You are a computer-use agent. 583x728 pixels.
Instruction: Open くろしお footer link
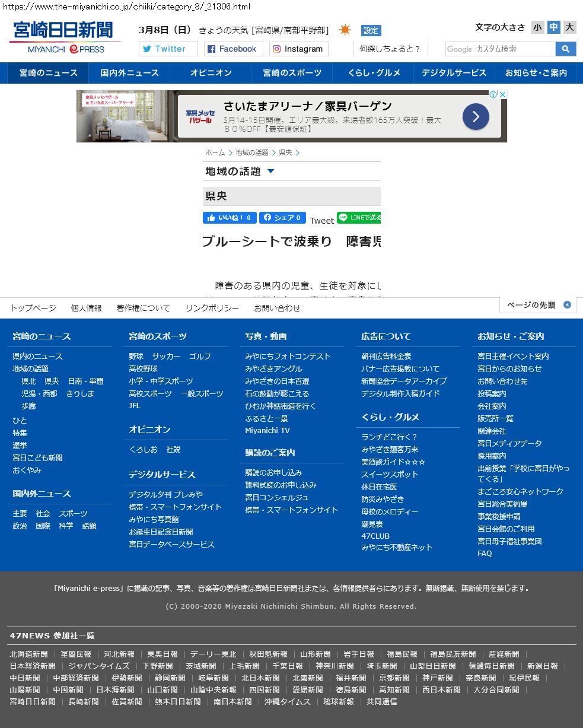pyautogui.click(x=143, y=449)
